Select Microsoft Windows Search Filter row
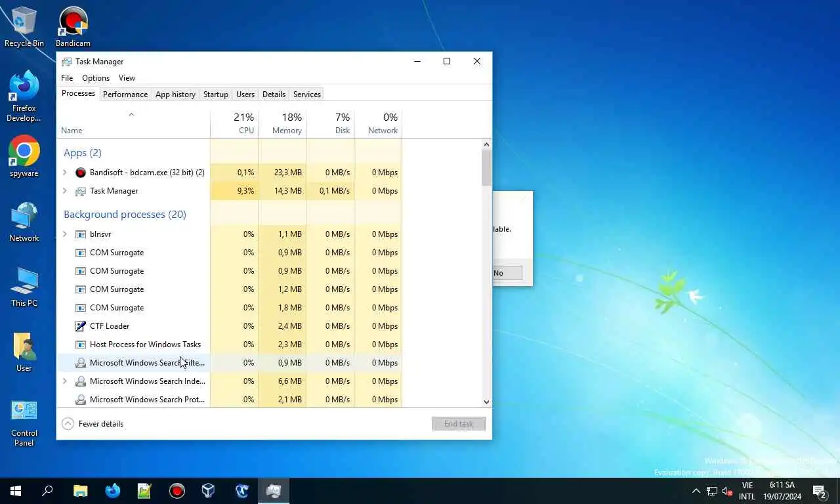 [x=230, y=363]
